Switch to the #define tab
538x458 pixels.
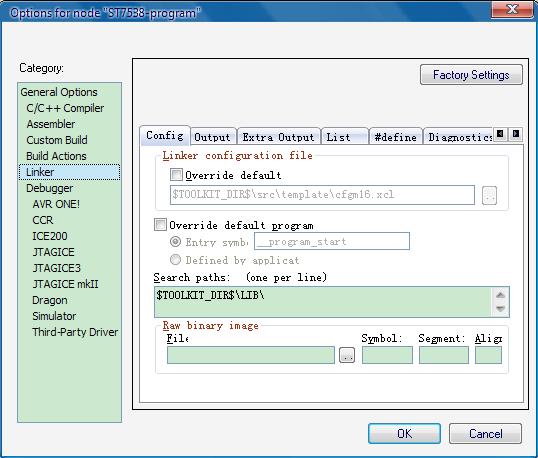tap(395, 137)
